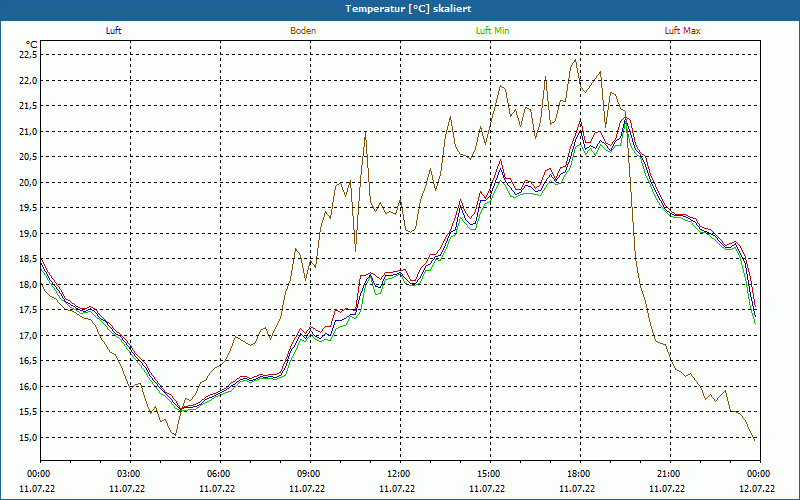Click the 15,5 y-axis label

[29, 412]
